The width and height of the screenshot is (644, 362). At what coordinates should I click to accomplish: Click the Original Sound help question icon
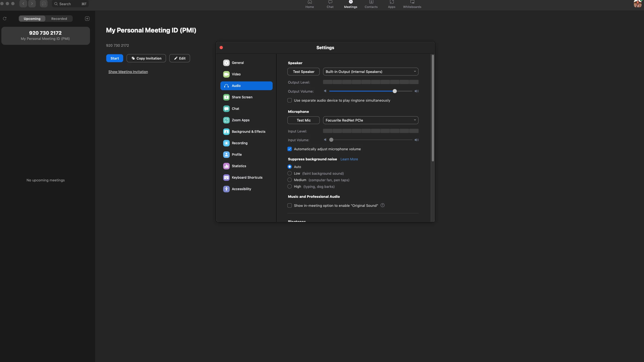point(383,205)
